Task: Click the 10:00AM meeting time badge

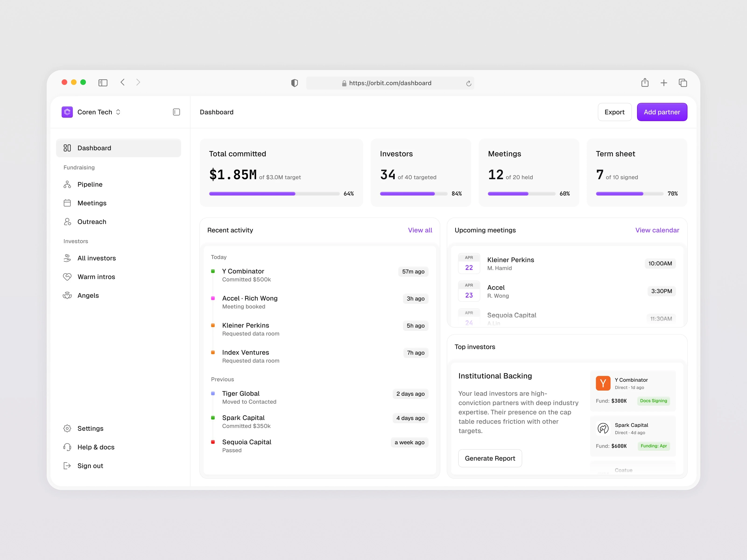Action: pos(660,263)
